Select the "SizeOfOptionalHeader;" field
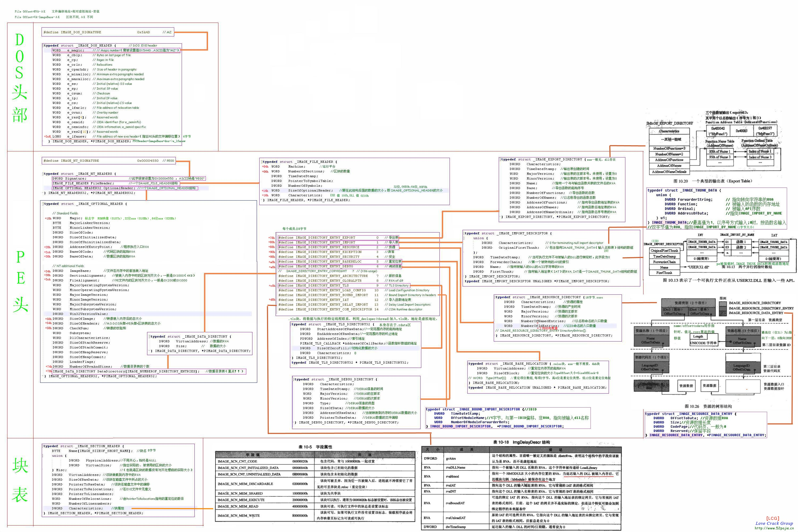798x532 pixels. 310,191
